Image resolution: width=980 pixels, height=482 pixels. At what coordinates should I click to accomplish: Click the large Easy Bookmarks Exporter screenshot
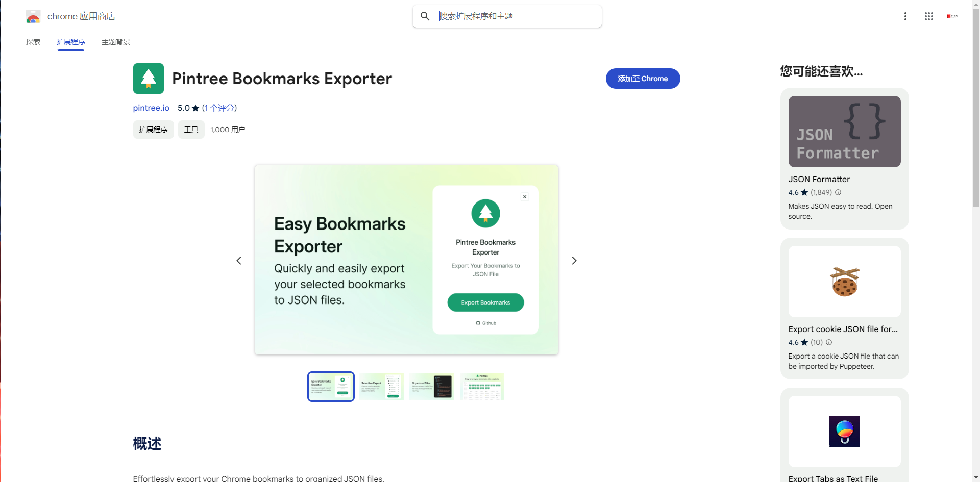pyautogui.click(x=406, y=260)
